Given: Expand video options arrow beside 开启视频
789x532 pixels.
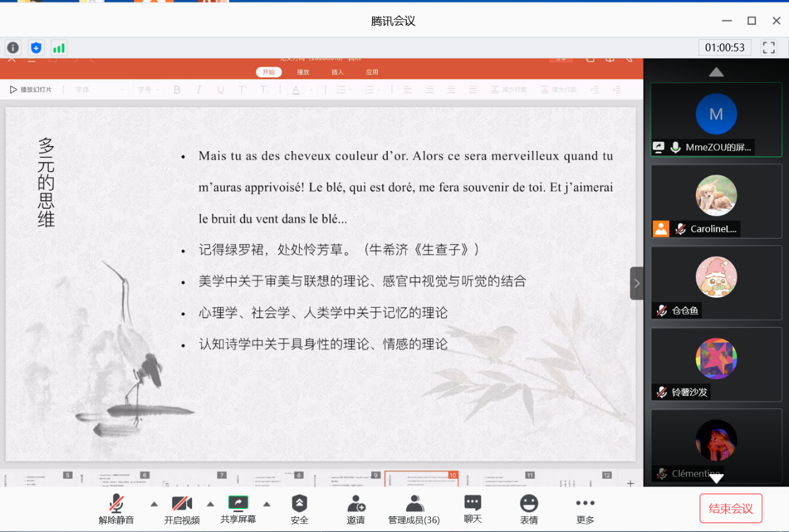Looking at the screenshot, I should [210, 504].
